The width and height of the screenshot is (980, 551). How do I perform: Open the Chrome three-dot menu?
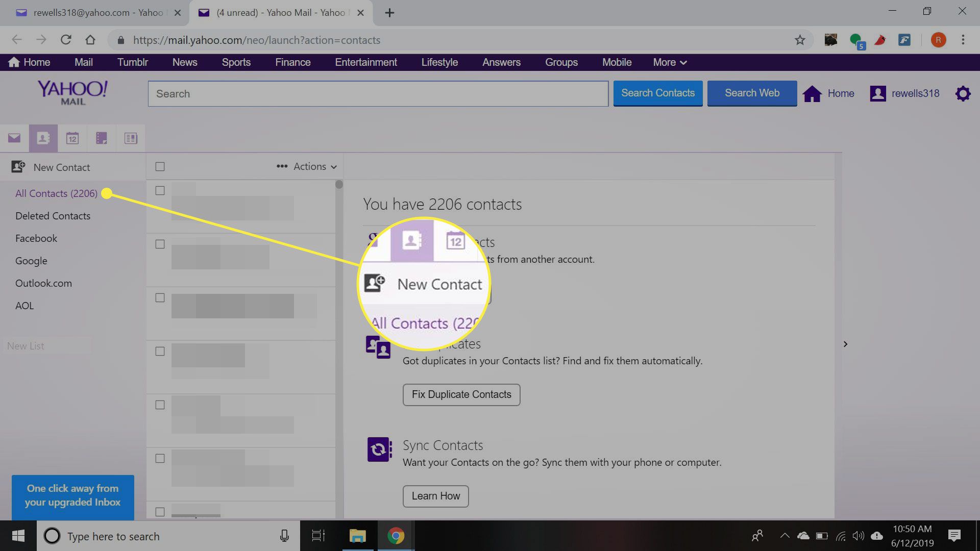click(x=963, y=40)
